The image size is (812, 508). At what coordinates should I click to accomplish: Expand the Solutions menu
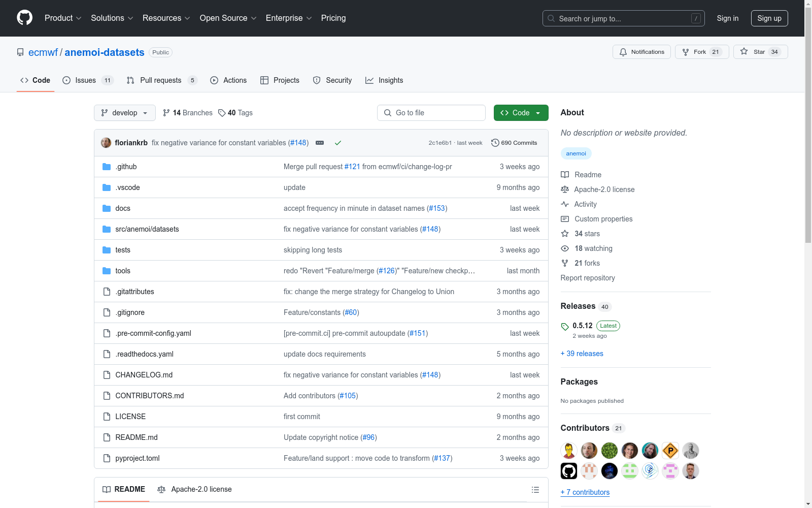point(112,18)
